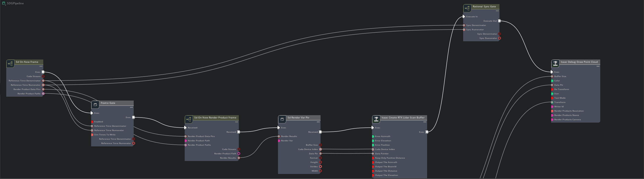644x179 pixels.
Task: Select the Sd Render Var Ptr title
Action: [298, 117]
